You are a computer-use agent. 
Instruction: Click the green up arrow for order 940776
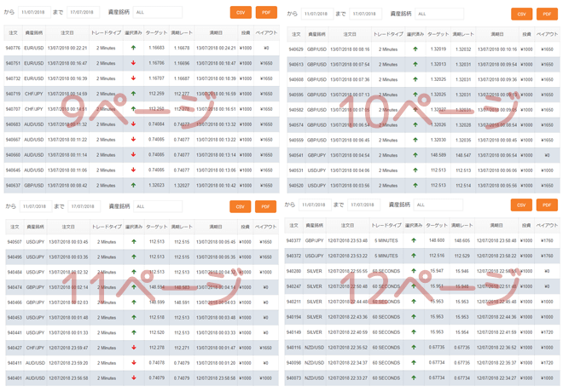[133, 48]
